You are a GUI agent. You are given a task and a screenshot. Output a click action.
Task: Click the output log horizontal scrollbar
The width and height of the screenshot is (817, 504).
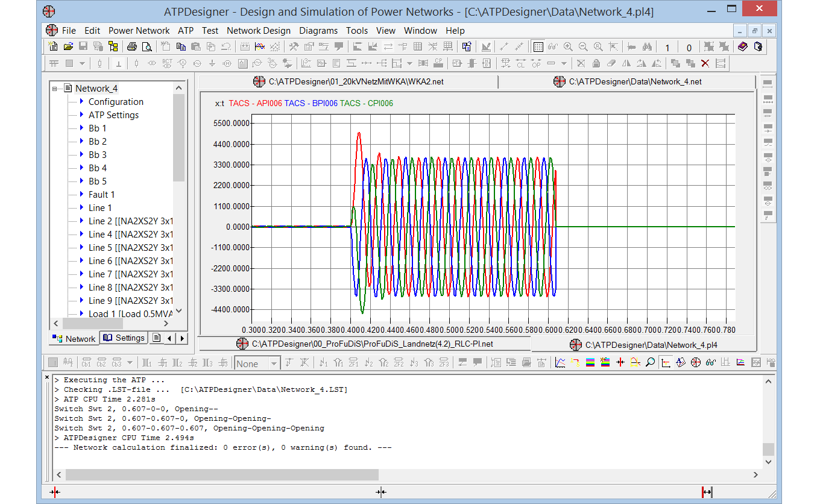[x=222, y=475]
